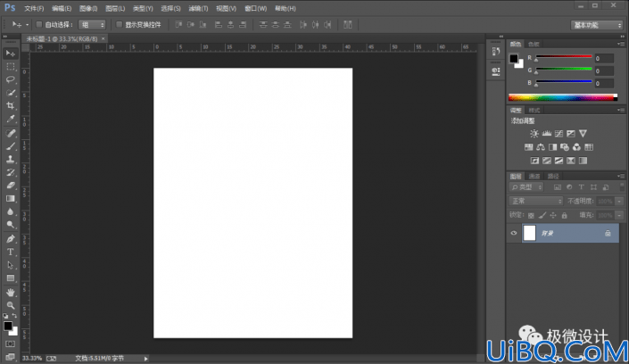Open the File menu

[x=34, y=8]
